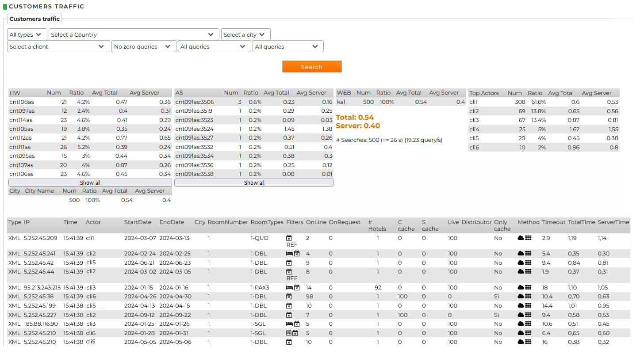This screenshot has height=358, width=644.
Task: Click calendar filter icon in 5.252.45.42 row
Action: [x=289, y=263]
